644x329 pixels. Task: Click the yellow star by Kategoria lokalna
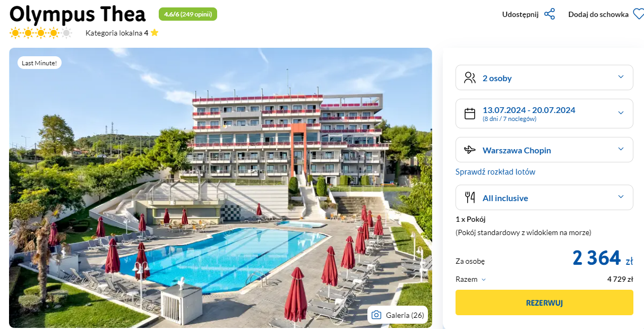coord(154,33)
